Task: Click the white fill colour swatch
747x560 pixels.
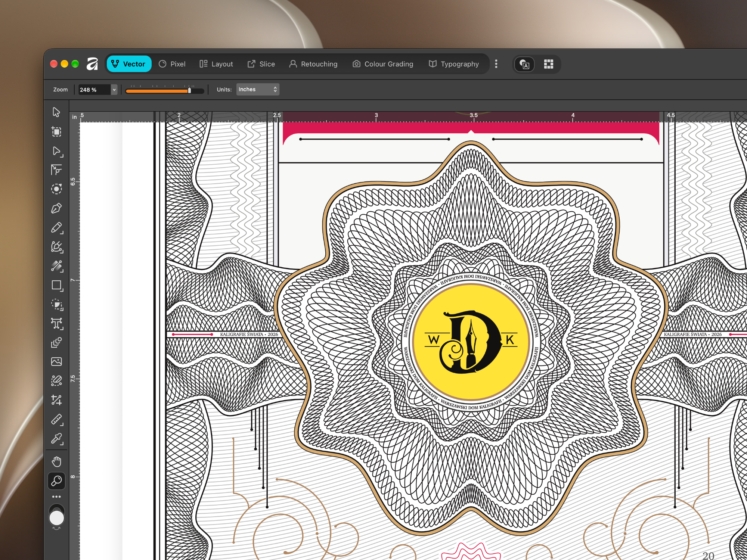Action: [57, 518]
